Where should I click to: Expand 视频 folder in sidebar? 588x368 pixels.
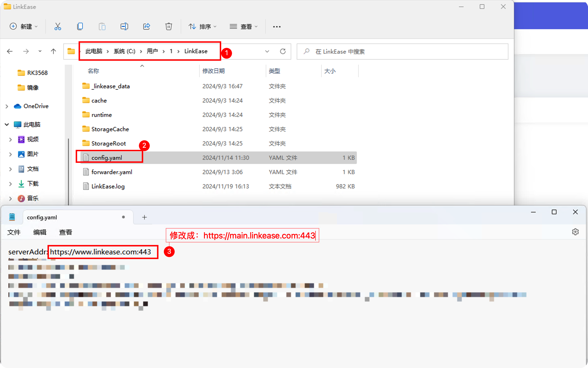click(10, 139)
